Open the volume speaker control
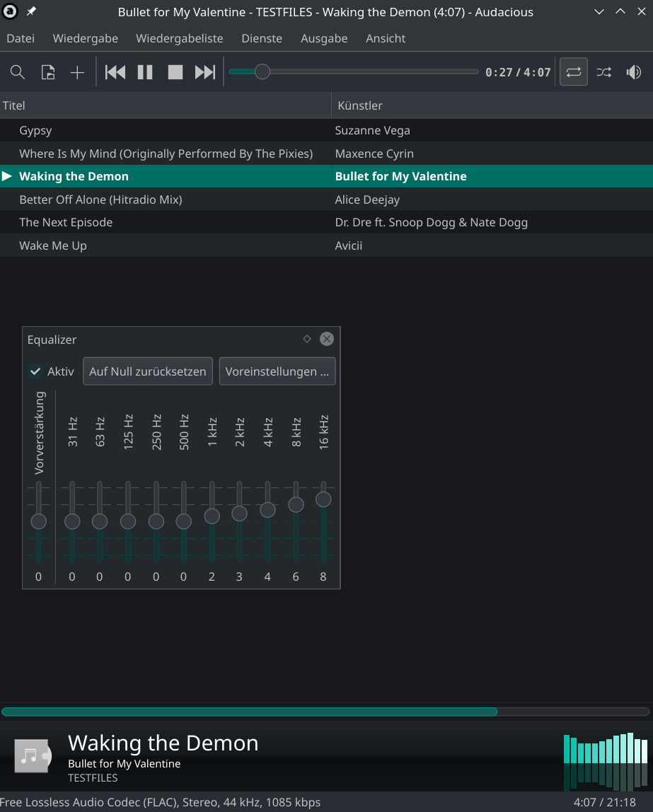This screenshot has width=653, height=812. tap(634, 72)
